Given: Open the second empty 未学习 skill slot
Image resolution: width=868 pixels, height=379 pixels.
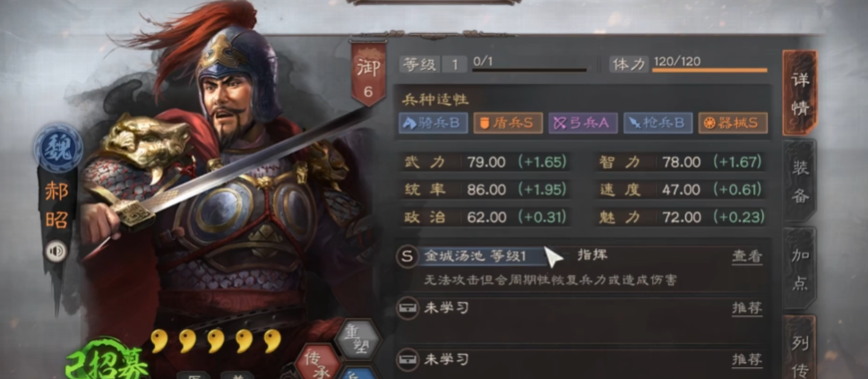Looking at the screenshot, I should [x=581, y=359].
